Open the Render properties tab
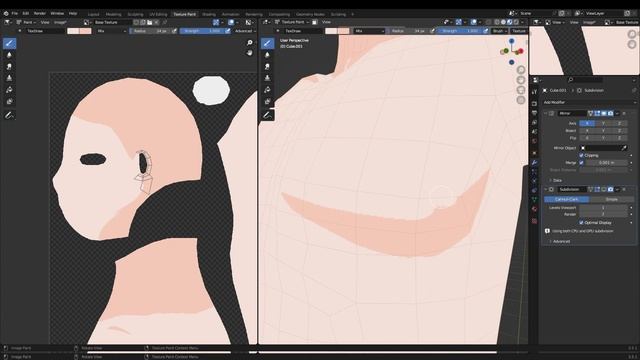The width and height of the screenshot is (640, 360). [x=534, y=104]
